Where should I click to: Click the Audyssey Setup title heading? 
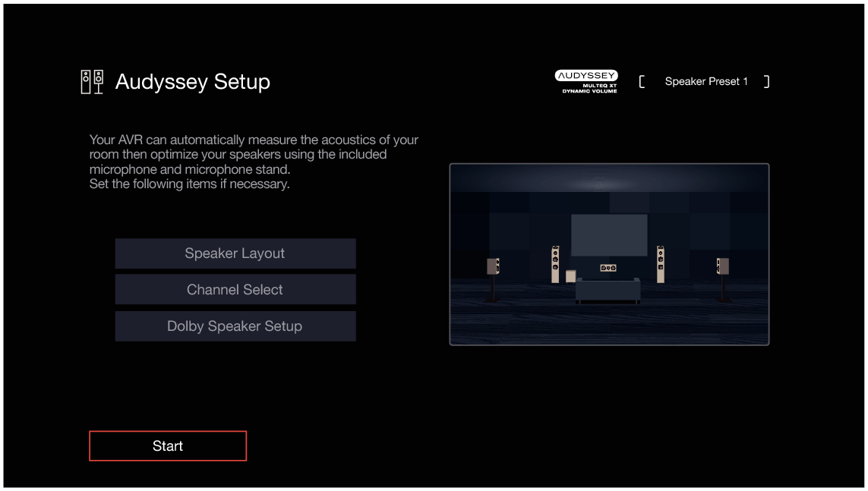point(193,81)
